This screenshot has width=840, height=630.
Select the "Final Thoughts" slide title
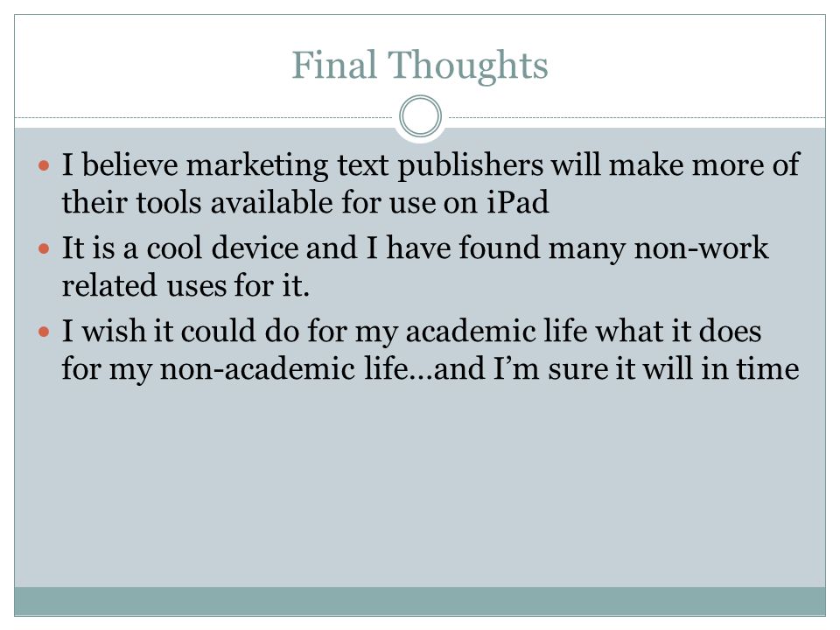point(420,66)
